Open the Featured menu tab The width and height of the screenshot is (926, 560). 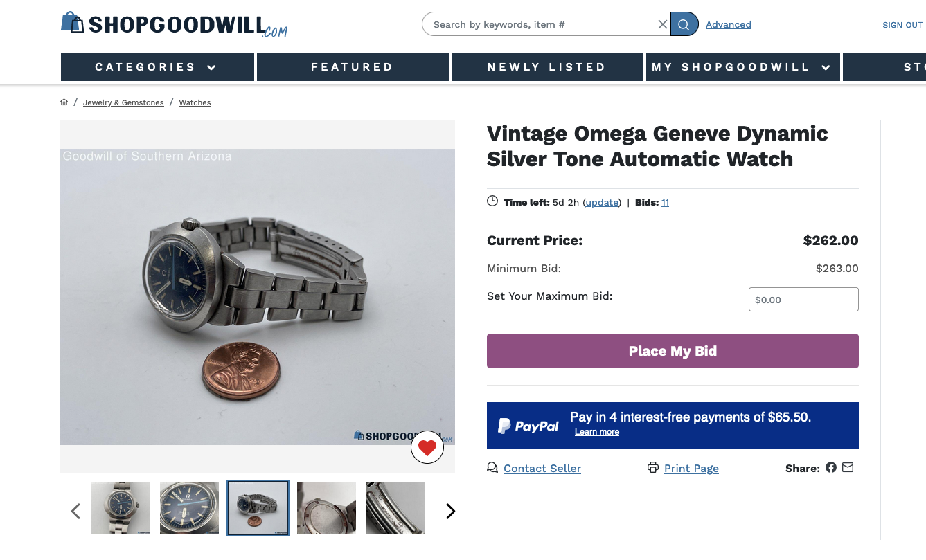(352, 67)
